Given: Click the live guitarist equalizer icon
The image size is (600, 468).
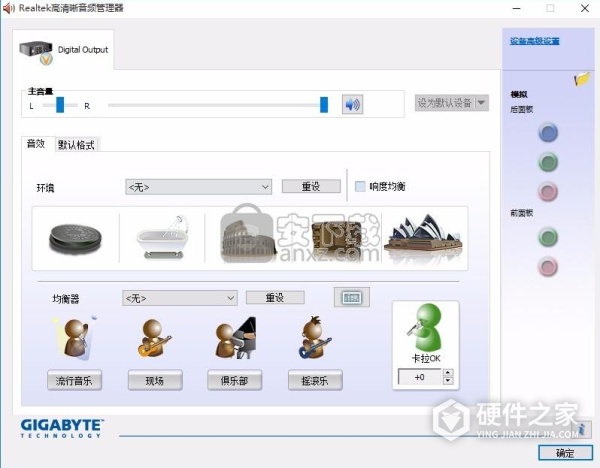Looking at the screenshot, I should click(x=154, y=338).
